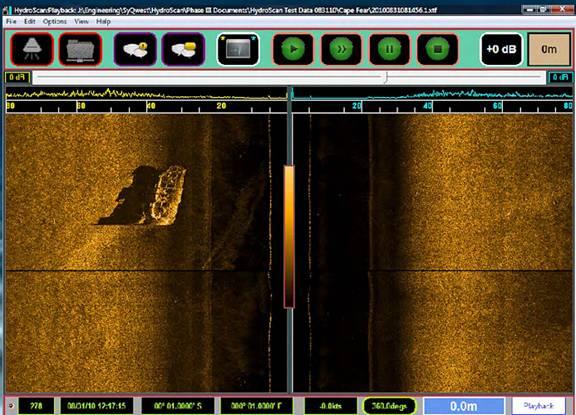Image resolution: width=576 pixels, height=415 pixels.
Task: Open the Options menu
Action: (55, 21)
